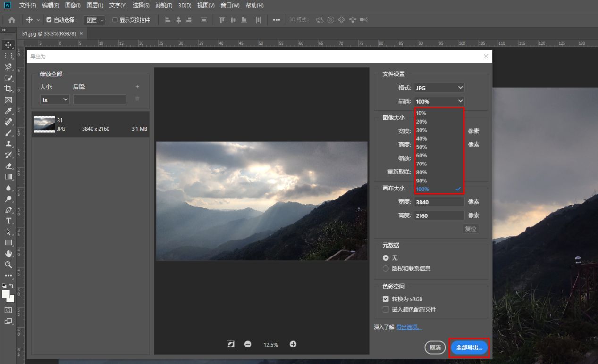The image size is (598, 364).
Task: Select the Spot Healing Brush tool
Action: pyautogui.click(x=8, y=122)
